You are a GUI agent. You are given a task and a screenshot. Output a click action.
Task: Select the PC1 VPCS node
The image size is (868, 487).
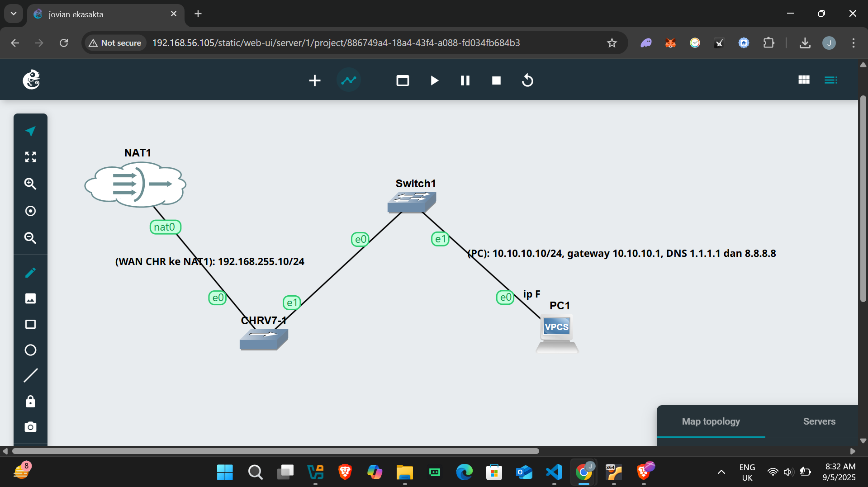coord(557,334)
